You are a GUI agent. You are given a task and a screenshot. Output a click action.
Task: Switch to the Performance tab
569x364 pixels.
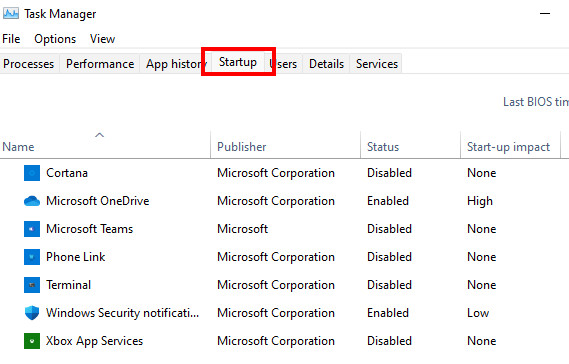tap(100, 64)
